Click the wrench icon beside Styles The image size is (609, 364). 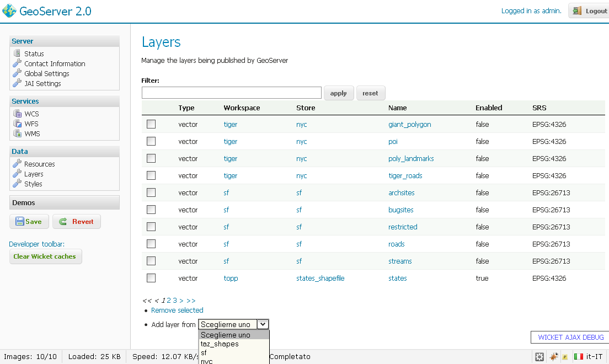(x=17, y=183)
